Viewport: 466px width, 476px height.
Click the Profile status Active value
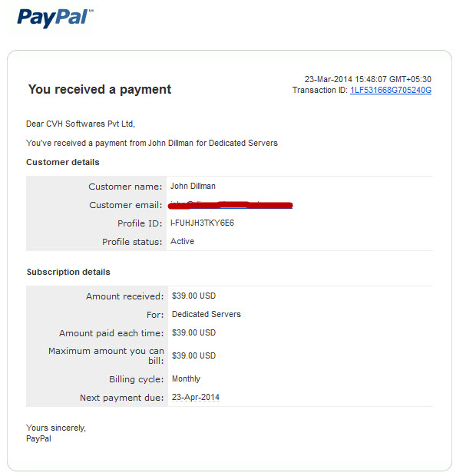tap(182, 241)
